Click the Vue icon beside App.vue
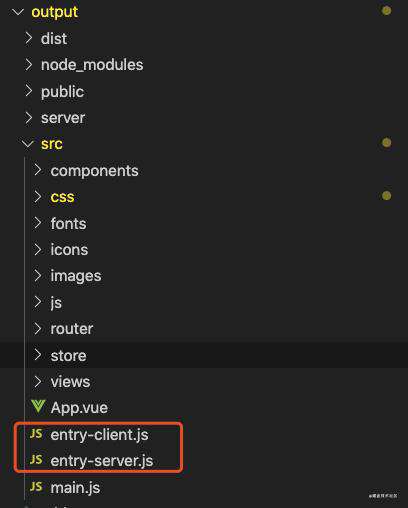 pyautogui.click(x=38, y=407)
